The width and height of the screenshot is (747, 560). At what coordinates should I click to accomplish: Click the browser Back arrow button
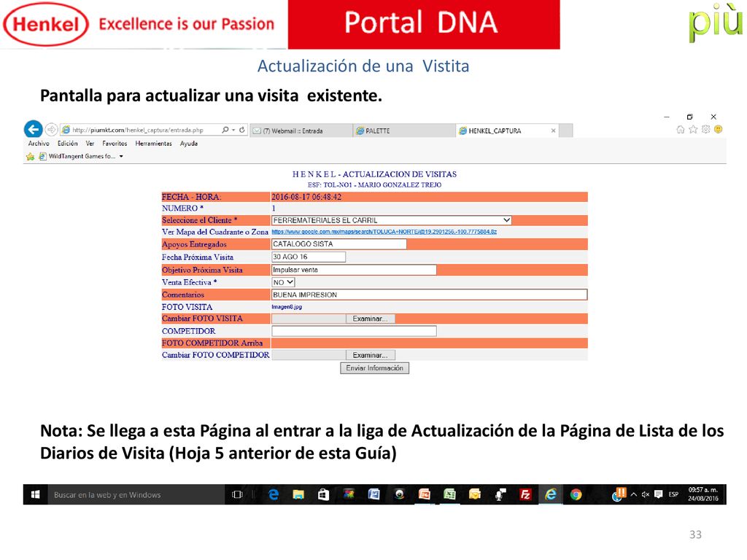tap(33, 129)
